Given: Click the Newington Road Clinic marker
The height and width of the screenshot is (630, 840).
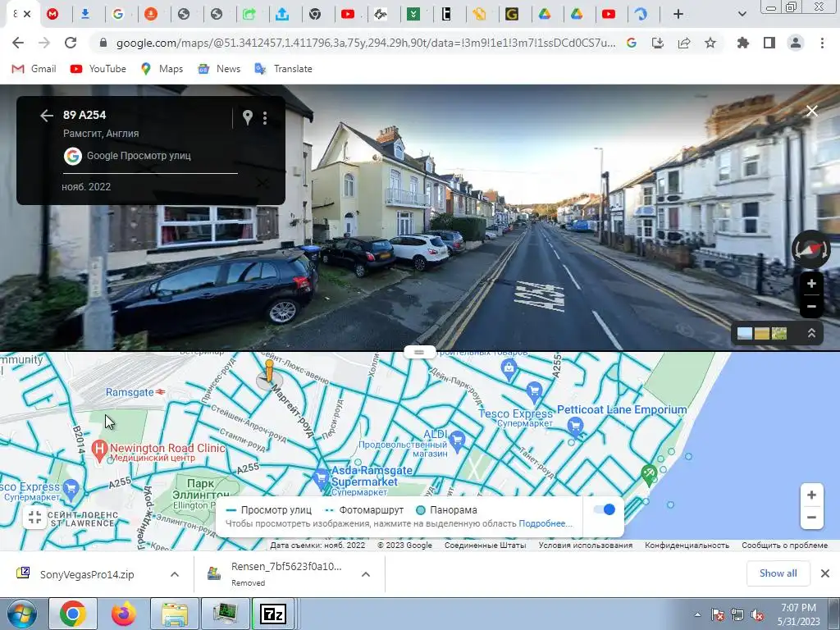Looking at the screenshot, I should [99, 450].
